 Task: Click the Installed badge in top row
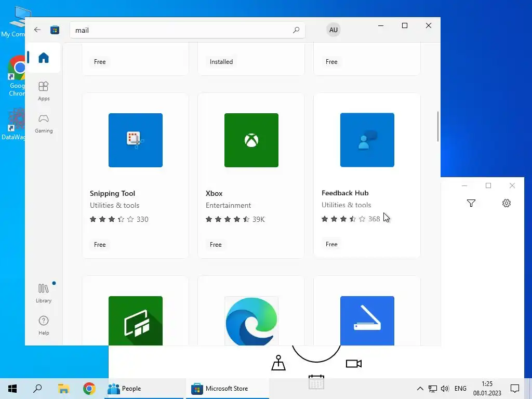[x=221, y=62]
